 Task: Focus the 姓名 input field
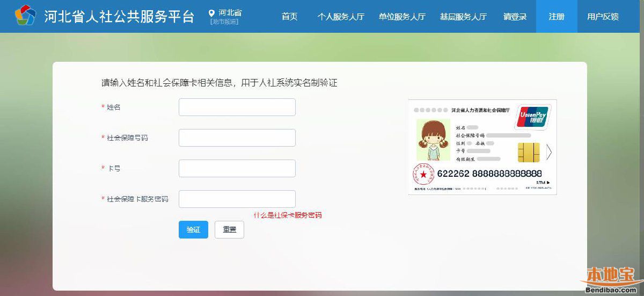237,107
